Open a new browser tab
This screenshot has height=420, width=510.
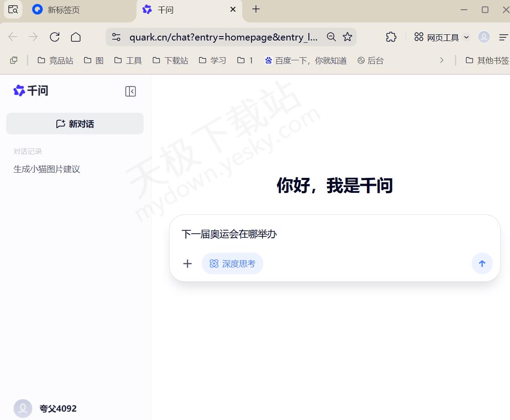point(256,9)
